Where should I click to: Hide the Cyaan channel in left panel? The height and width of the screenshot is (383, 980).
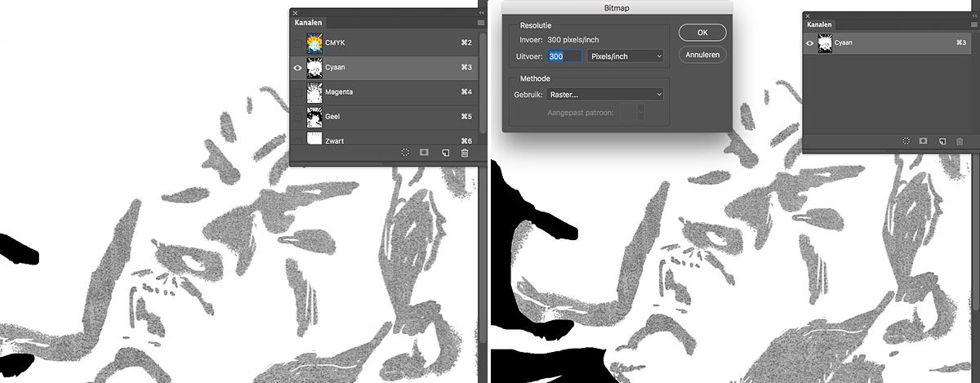[297, 68]
